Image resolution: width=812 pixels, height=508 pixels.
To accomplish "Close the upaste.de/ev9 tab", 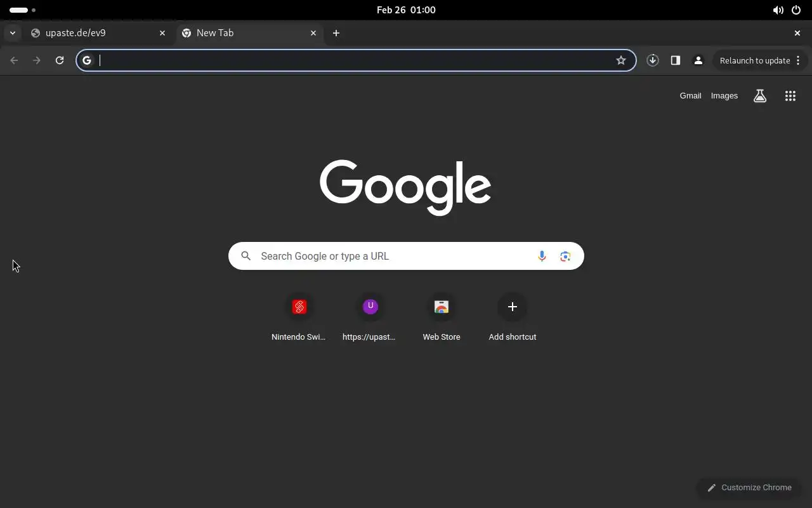I will pos(162,33).
